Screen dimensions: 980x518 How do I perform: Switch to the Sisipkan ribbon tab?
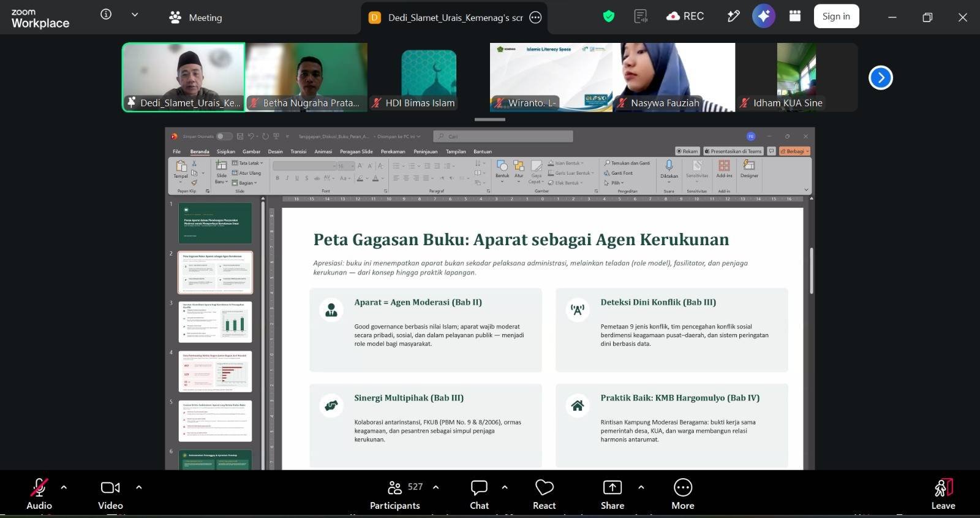(x=226, y=151)
